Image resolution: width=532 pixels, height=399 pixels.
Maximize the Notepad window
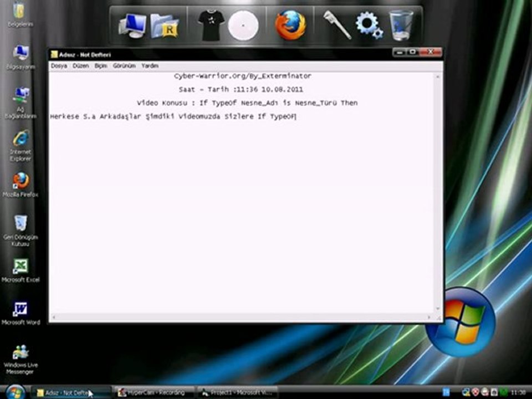[x=413, y=52]
